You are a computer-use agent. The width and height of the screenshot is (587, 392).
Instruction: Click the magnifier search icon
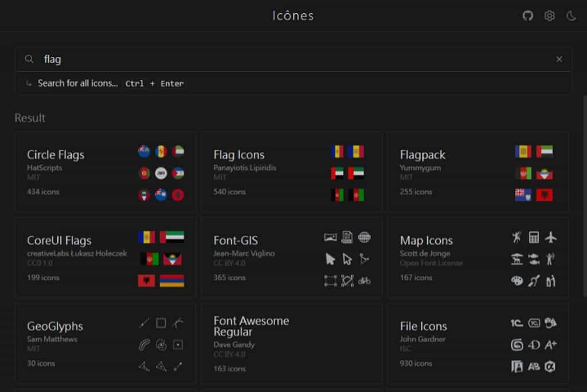29,59
